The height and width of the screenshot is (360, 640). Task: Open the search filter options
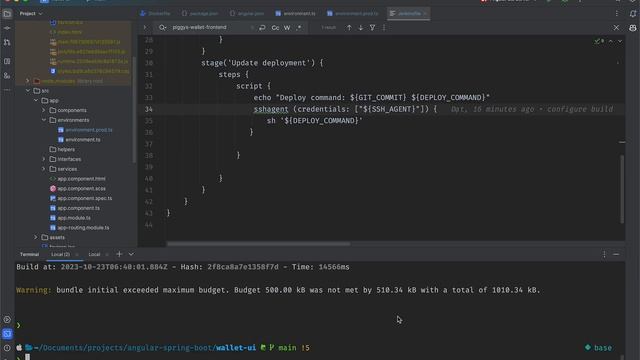coord(372,27)
